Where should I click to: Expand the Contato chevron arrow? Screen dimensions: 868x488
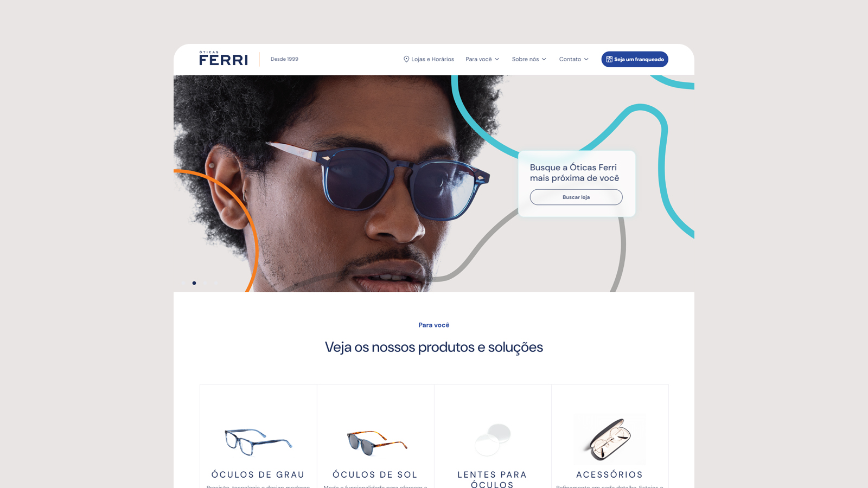[586, 59]
